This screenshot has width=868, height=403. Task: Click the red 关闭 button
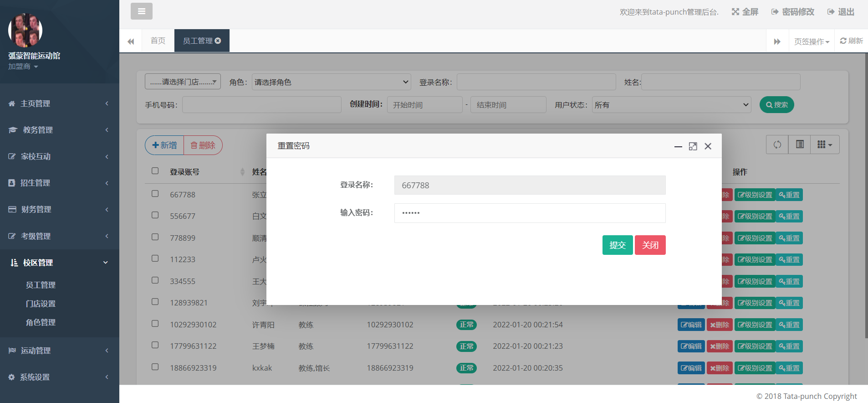650,245
